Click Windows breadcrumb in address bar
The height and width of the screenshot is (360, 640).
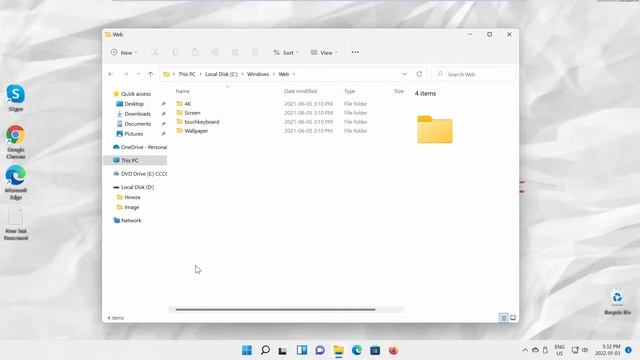[258, 74]
